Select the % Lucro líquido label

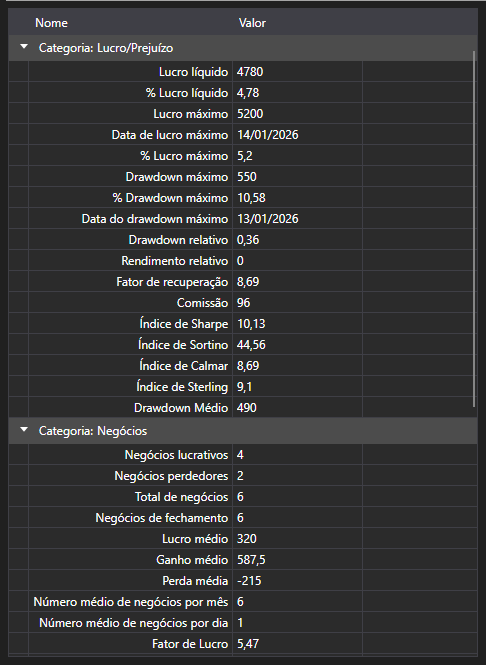pyautogui.click(x=187, y=93)
